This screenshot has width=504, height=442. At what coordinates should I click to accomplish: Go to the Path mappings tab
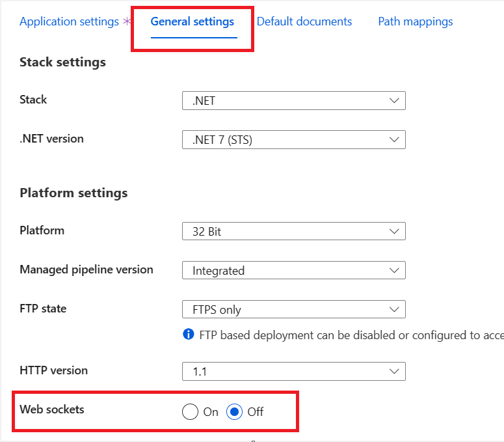pyautogui.click(x=416, y=21)
